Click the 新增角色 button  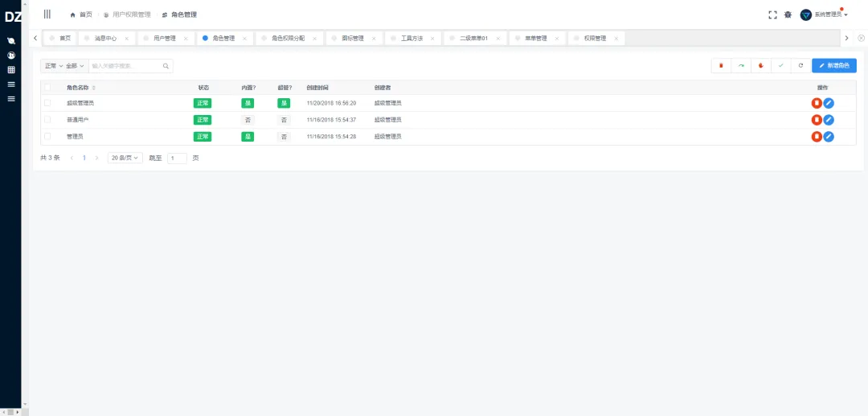pyautogui.click(x=833, y=65)
